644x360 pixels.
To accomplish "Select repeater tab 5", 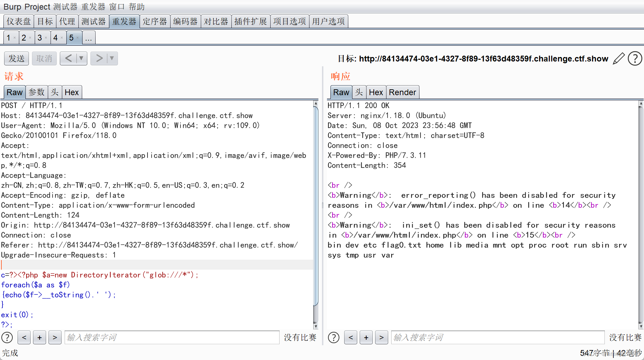I will coord(72,38).
